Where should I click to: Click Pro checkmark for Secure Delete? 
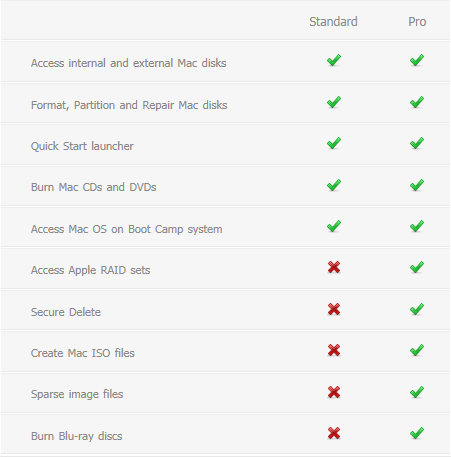[x=417, y=309]
